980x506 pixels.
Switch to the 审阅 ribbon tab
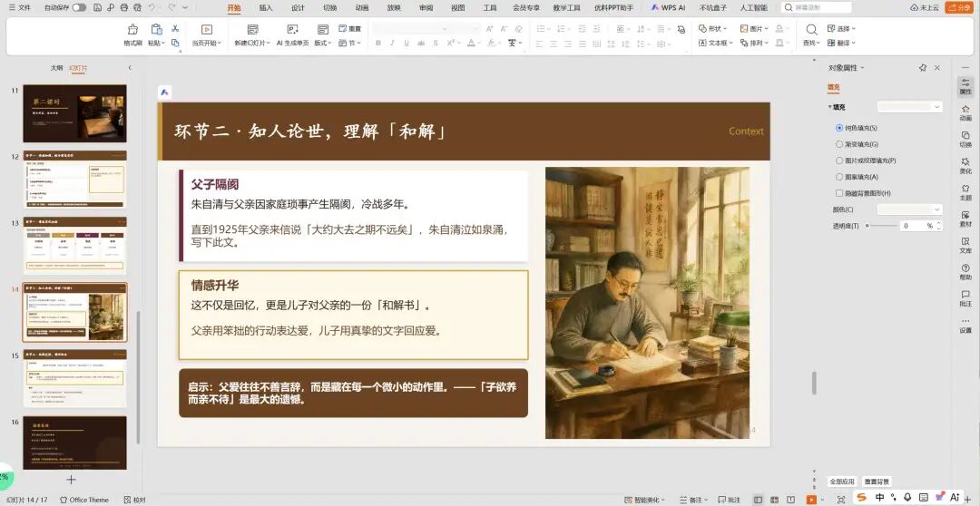426,8
